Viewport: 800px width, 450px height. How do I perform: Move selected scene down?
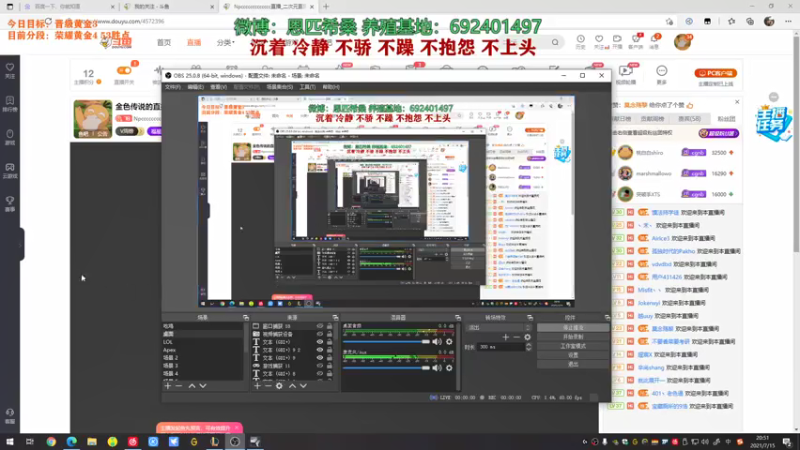[203, 386]
